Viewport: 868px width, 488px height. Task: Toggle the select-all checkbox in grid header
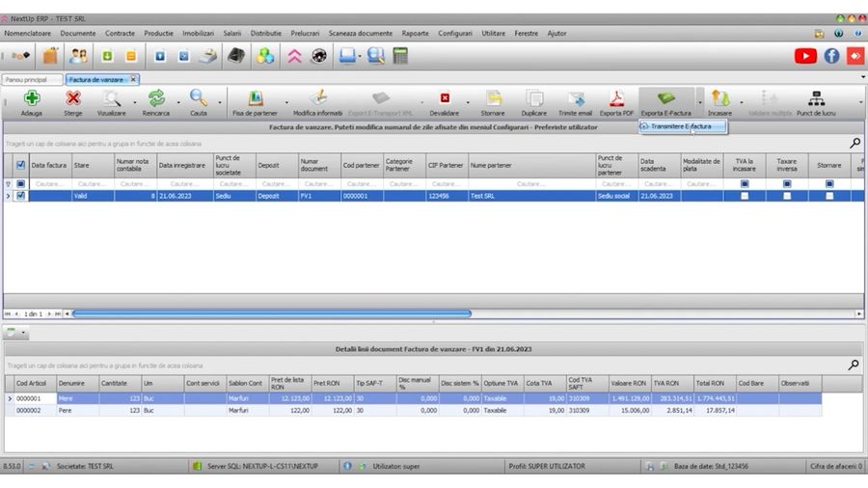point(21,165)
